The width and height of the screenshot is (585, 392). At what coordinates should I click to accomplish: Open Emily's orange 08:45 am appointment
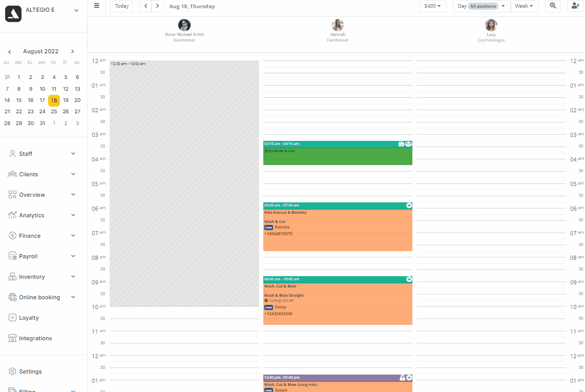point(338,303)
